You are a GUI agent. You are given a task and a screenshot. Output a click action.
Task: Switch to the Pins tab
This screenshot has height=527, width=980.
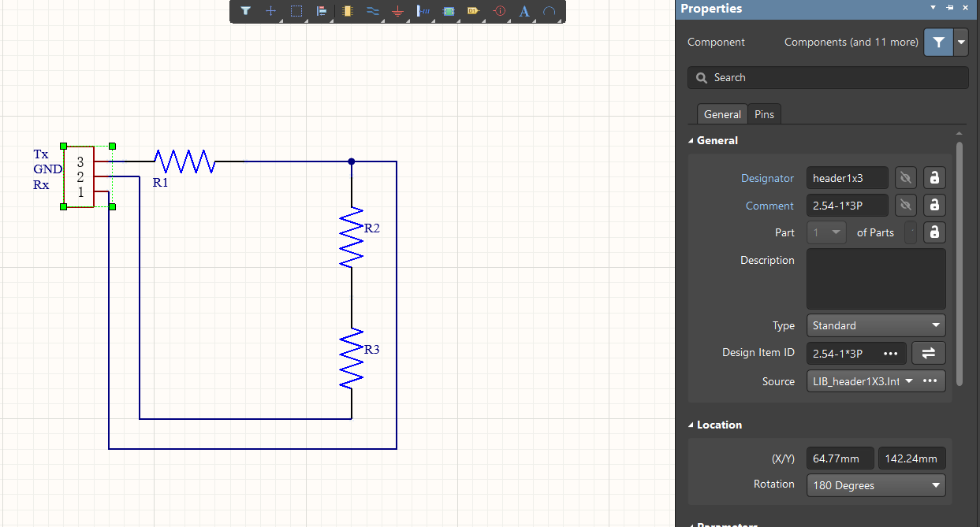pyautogui.click(x=764, y=114)
